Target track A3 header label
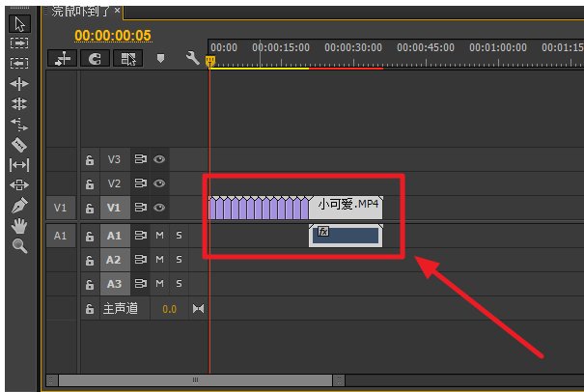Viewport: 584px width, 392px height. coord(114,284)
